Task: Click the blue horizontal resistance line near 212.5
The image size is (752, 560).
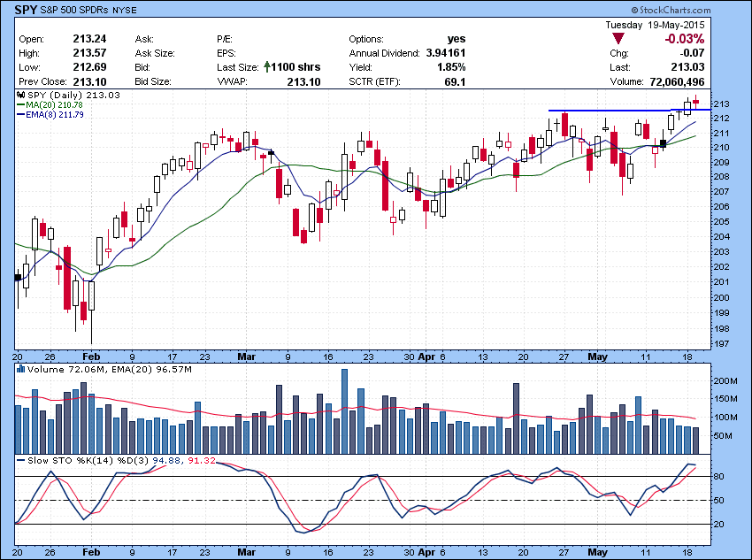Action: click(629, 111)
